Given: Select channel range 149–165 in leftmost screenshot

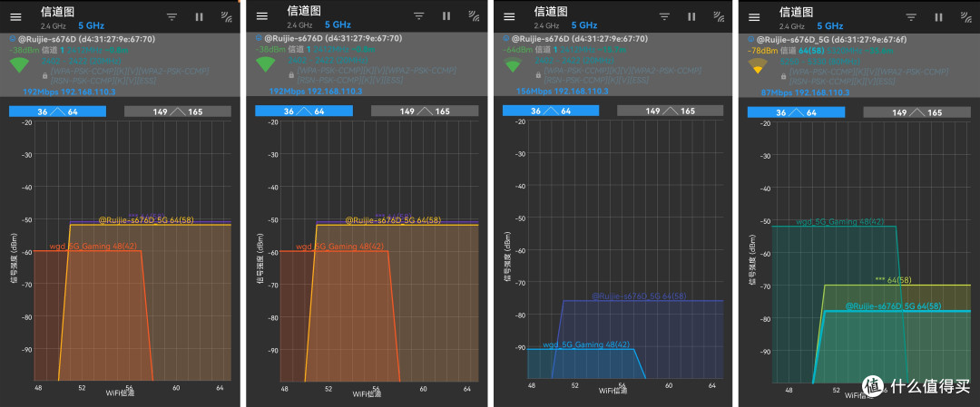Looking at the screenshot, I should [x=178, y=111].
